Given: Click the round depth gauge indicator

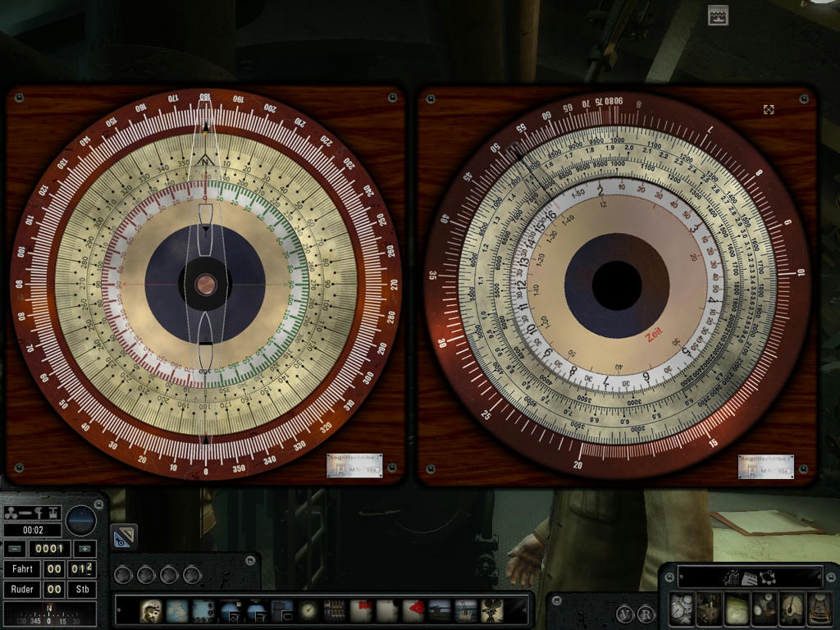Looking at the screenshot, I should [x=81, y=519].
